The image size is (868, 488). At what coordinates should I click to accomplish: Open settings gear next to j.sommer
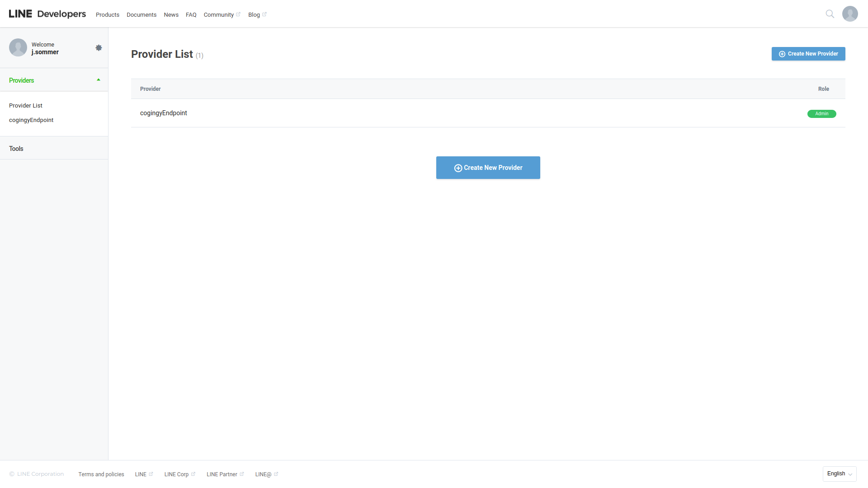(x=99, y=48)
